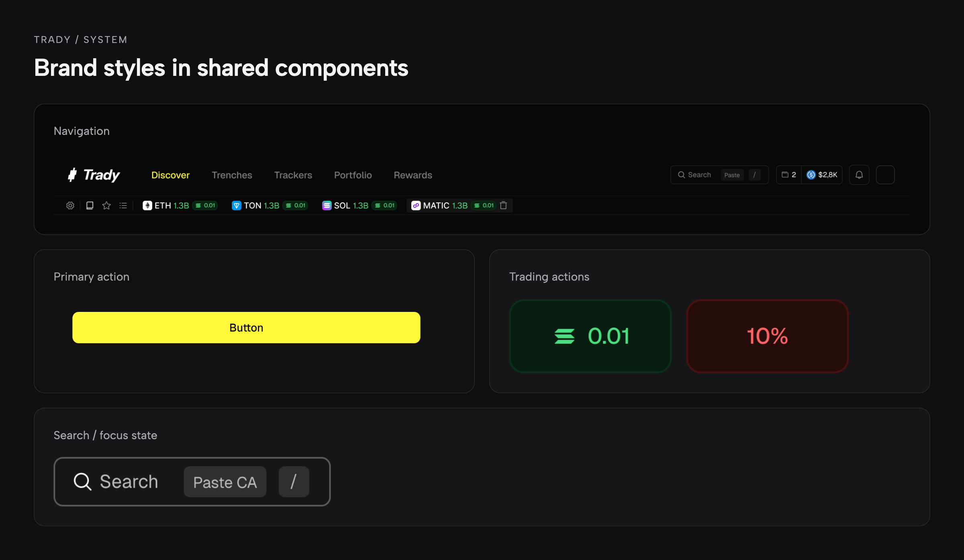Screen dimensions: 964x560
Task: Click the 0.01 quick-buy pill next to ETH
Action: point(205,206)
